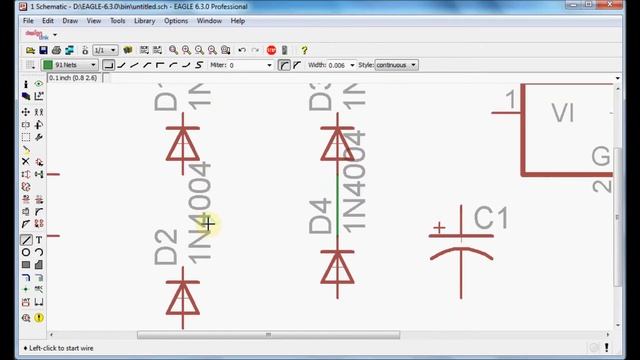640x360 pixels.
Task: Select the round miter option
Action: coord(284,65)
